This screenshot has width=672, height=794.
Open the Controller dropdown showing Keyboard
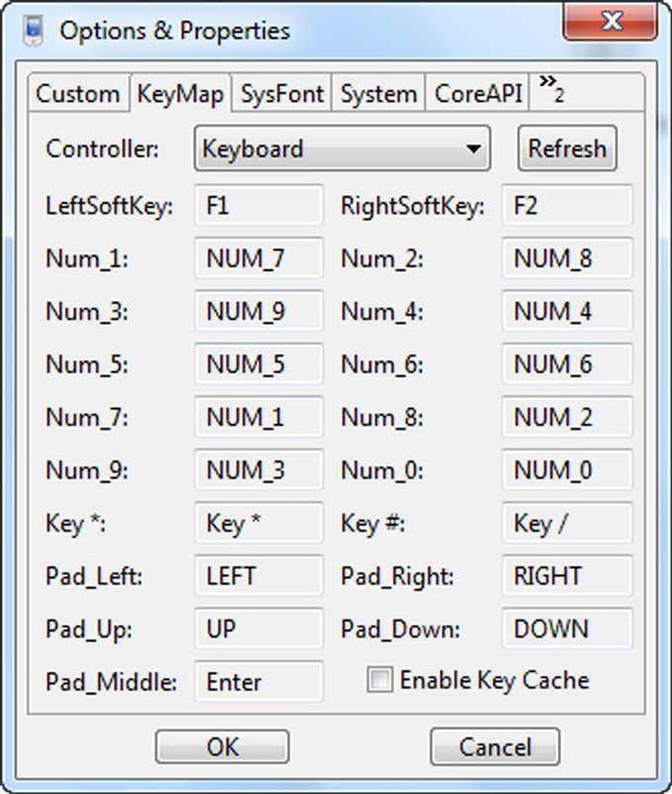click(341, 148)
